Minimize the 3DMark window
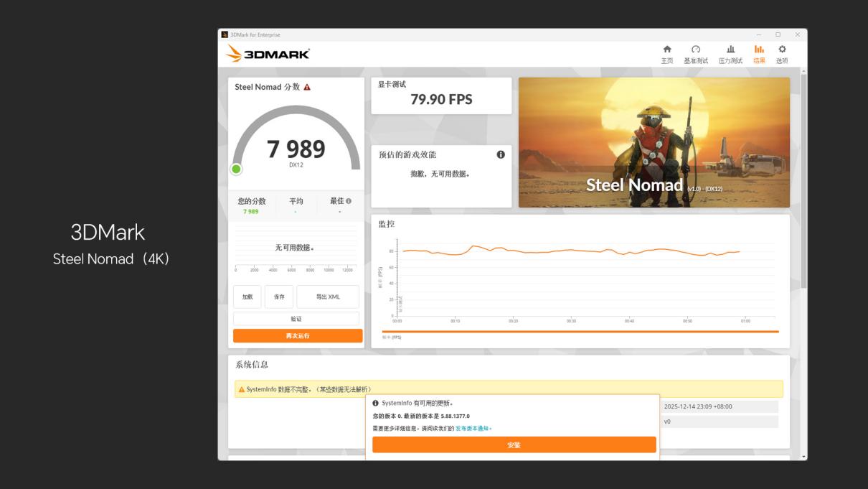Viewport: 868px width, 489px height. [759, 34]
